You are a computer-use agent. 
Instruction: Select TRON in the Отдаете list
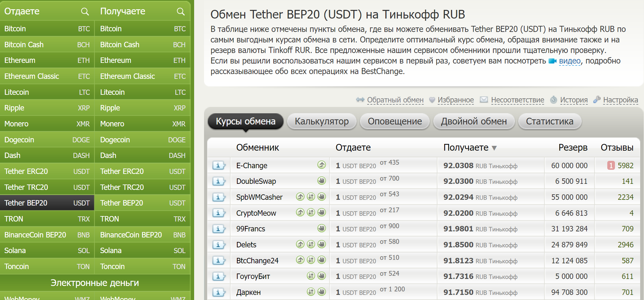coord(47,219)
